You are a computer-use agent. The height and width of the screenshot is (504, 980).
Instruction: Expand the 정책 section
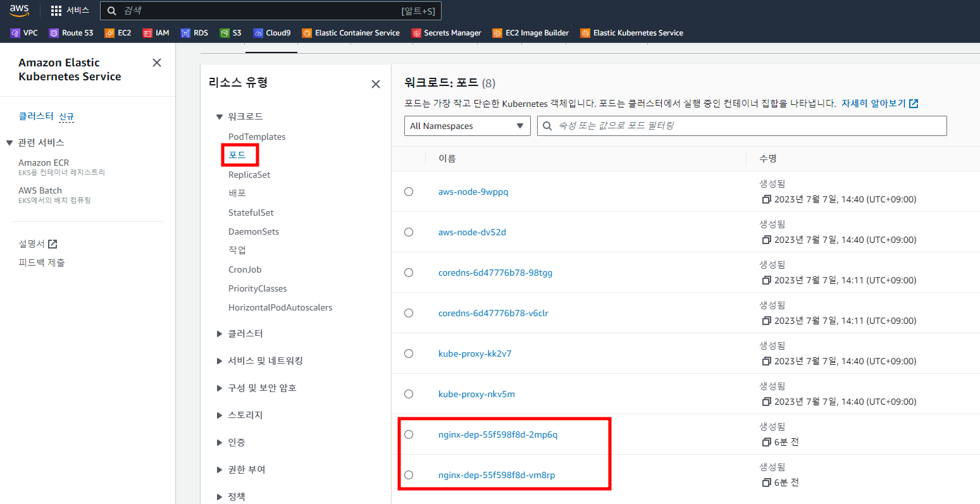pos(220,497)
